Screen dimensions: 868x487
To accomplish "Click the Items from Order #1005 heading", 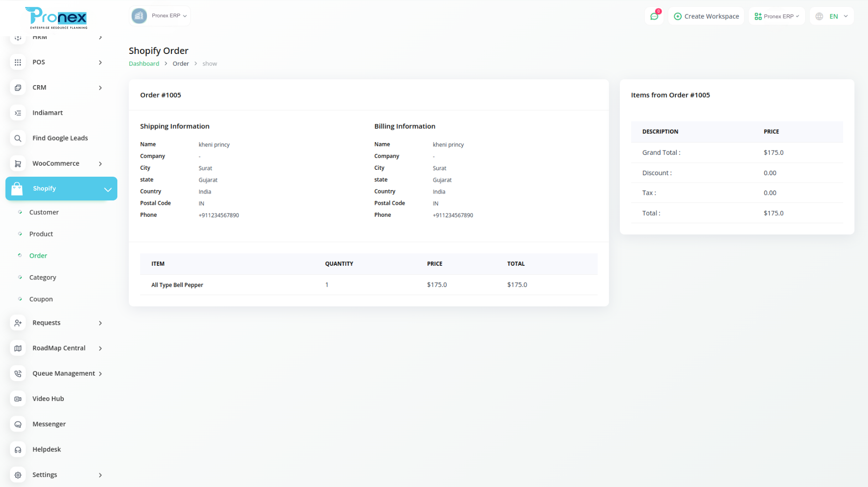I will coord(670,95).
